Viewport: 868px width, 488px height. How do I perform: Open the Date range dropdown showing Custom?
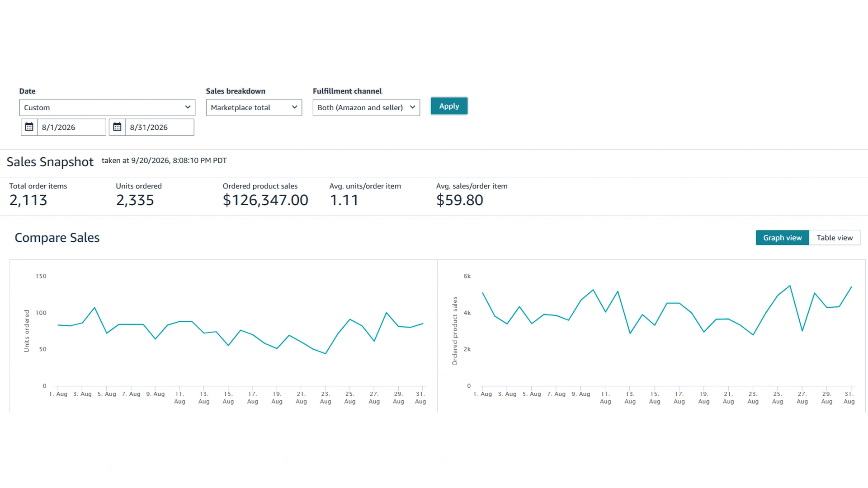[107, 108]
